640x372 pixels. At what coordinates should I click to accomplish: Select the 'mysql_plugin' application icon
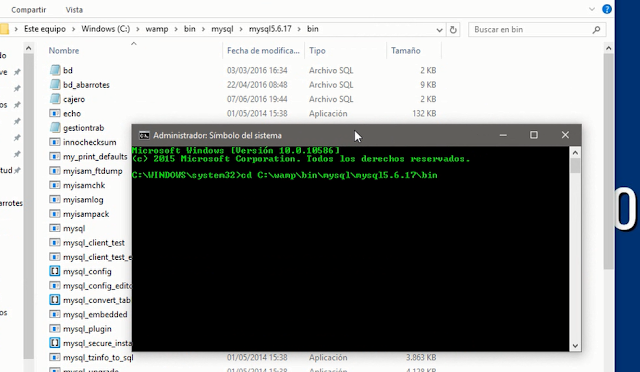pos(55,329)
